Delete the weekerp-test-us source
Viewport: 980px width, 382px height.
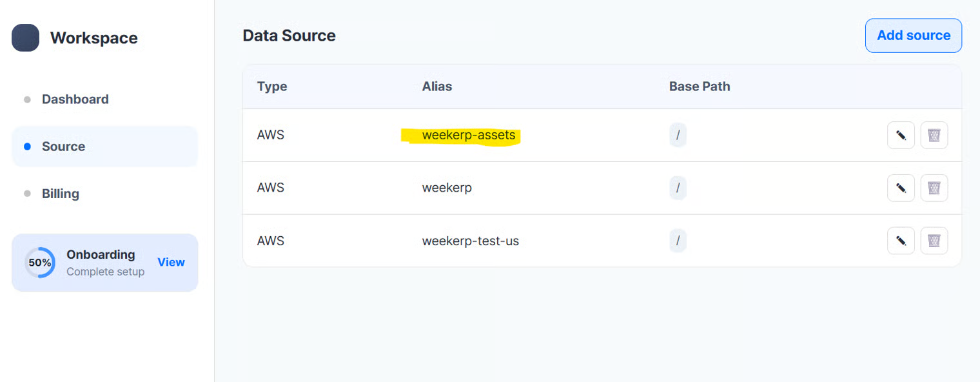click(x=934, y=241)
